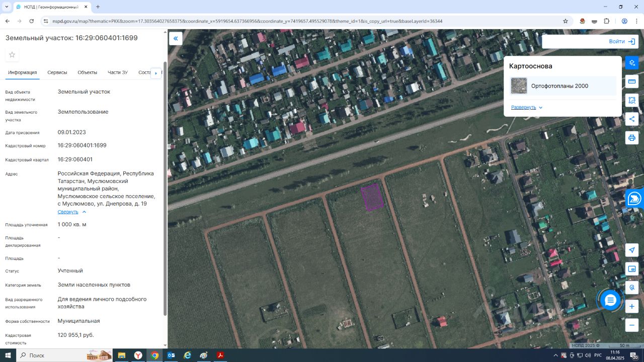The width and height of the screenshot is (644, 362).
Task: Open the partially hidden Состав tab
Action: (144, 72)
